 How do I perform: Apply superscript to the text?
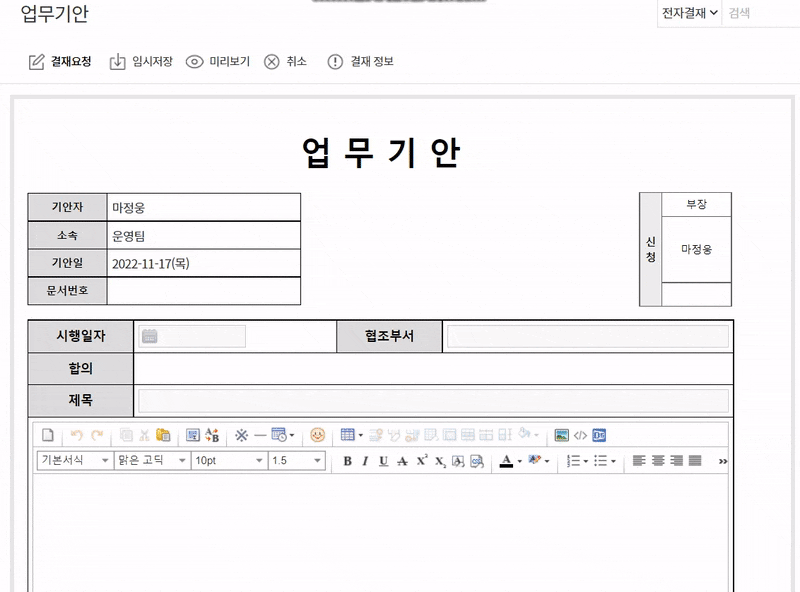422,460
